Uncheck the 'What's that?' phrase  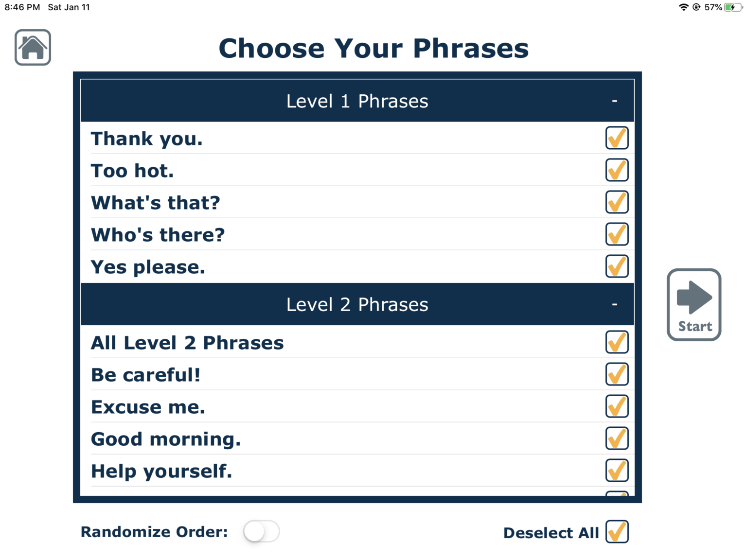point(617,202)
